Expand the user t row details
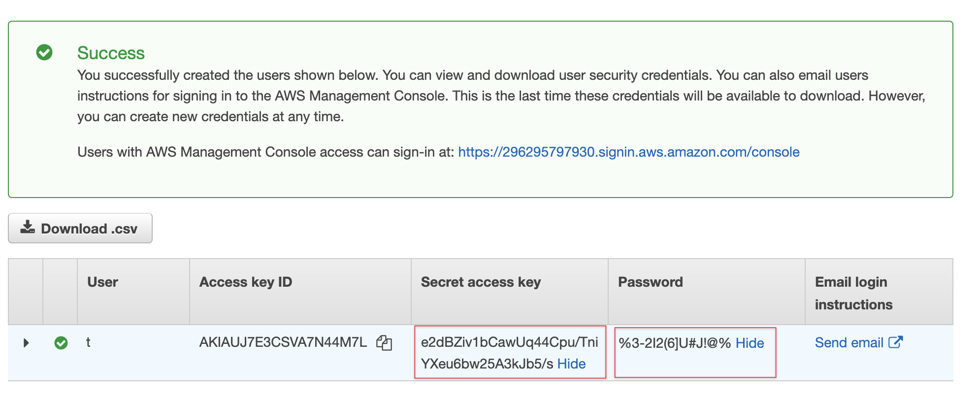The width and height of the screenshot is (980, 401). (26, 343)
